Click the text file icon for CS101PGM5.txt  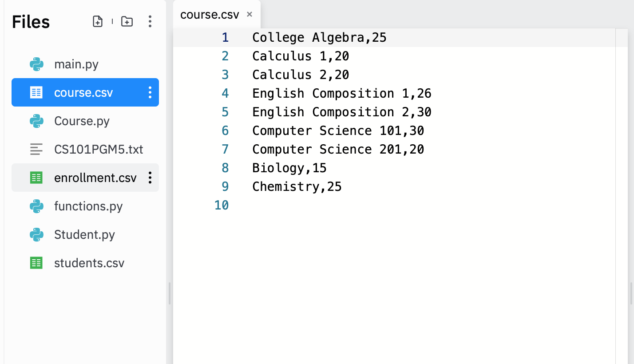[x=36, y=149]
